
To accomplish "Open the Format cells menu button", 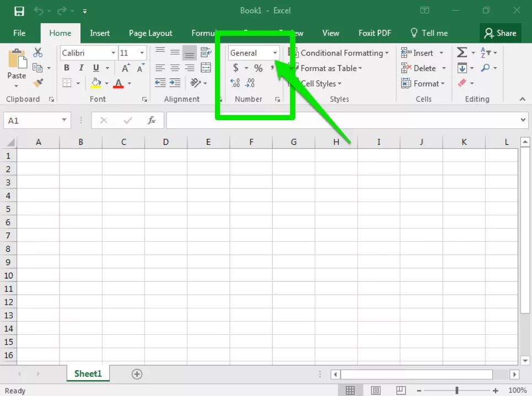I will pos(423,83).
